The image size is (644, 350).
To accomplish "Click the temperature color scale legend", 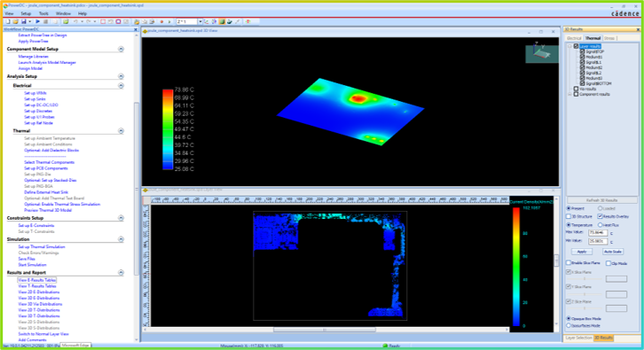I will 178,129.
